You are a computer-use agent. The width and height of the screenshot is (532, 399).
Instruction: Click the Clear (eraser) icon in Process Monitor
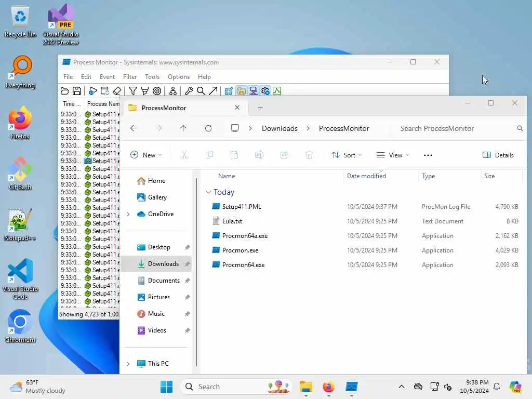pyautogui.click(x=117, y=91)
